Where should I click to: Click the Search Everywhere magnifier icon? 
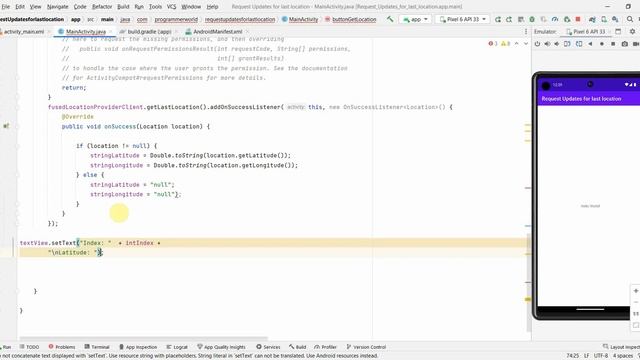(x=630, y=19)
